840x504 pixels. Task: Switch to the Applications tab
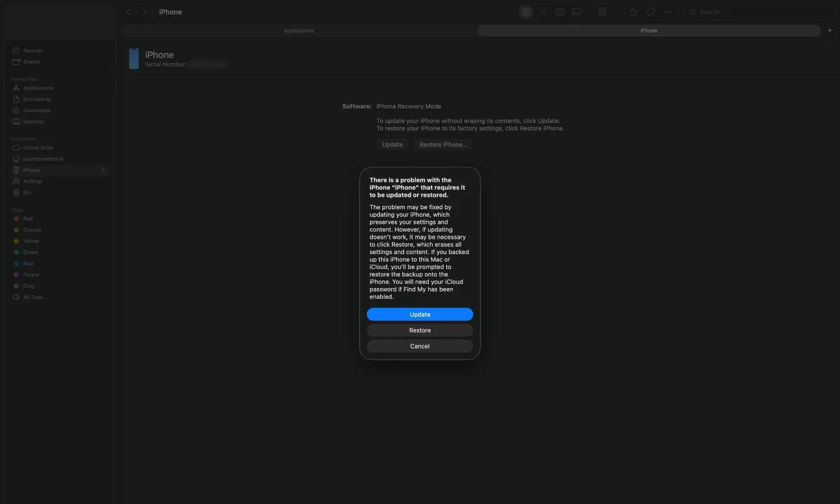pyautogui.click(x=299, y=31)
